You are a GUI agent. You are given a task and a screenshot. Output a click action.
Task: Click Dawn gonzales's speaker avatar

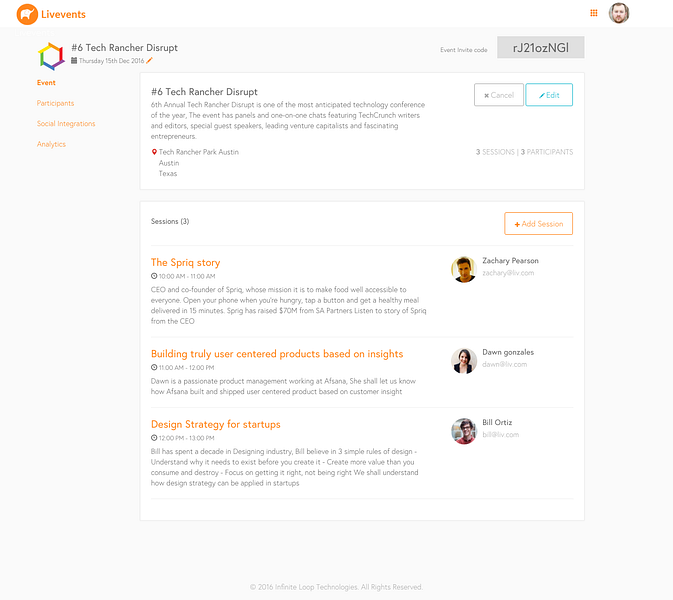(464, 361)
